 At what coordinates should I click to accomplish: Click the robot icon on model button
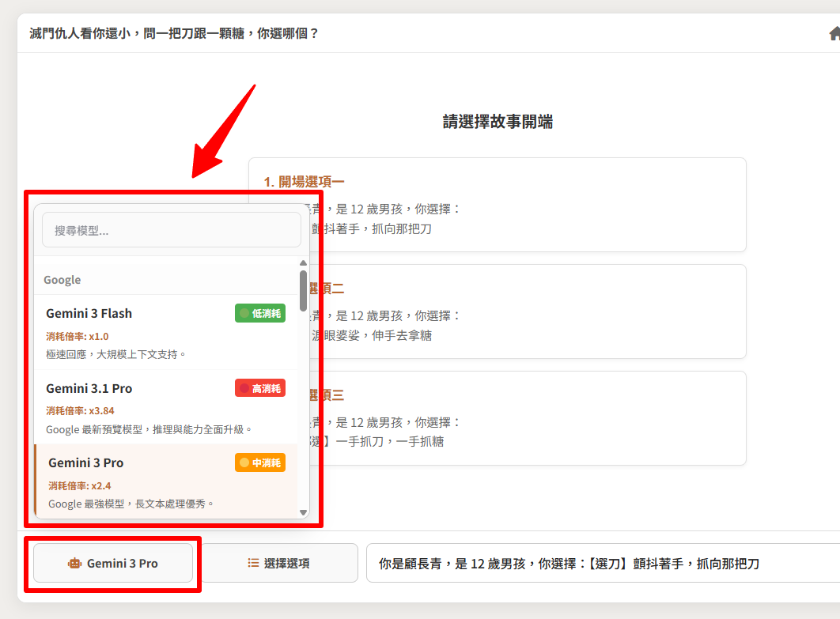pyautogui.click(x=74, y=564)
